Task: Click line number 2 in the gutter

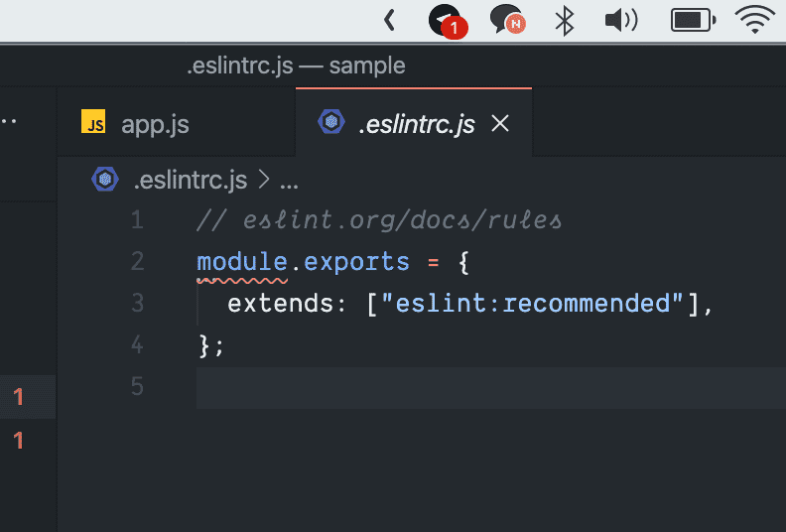Action: (137, 262)
